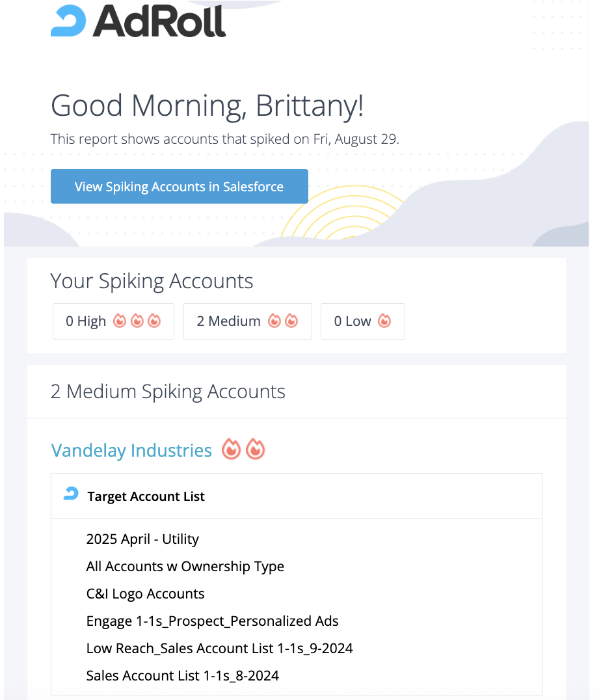This screenshot has width=601, height=700.
Task: Click the 2 Medium Spiking Accounts heading
Action: point(168,392)
